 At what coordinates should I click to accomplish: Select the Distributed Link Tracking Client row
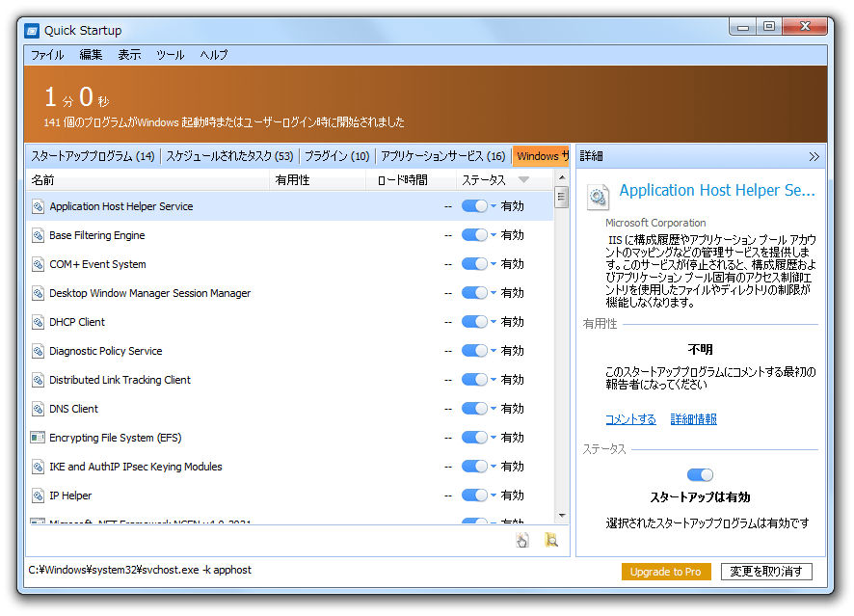[290, 380]
